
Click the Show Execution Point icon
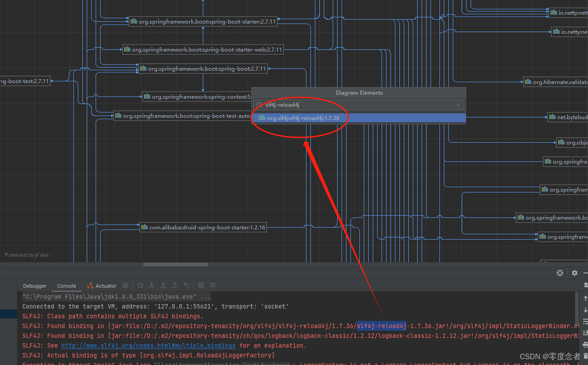125,285
